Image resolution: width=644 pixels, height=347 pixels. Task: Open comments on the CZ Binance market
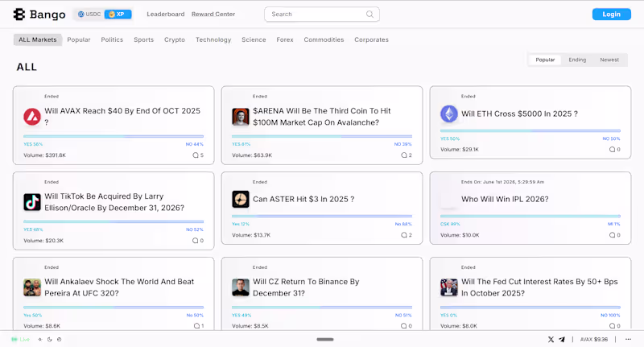point(407,325)
